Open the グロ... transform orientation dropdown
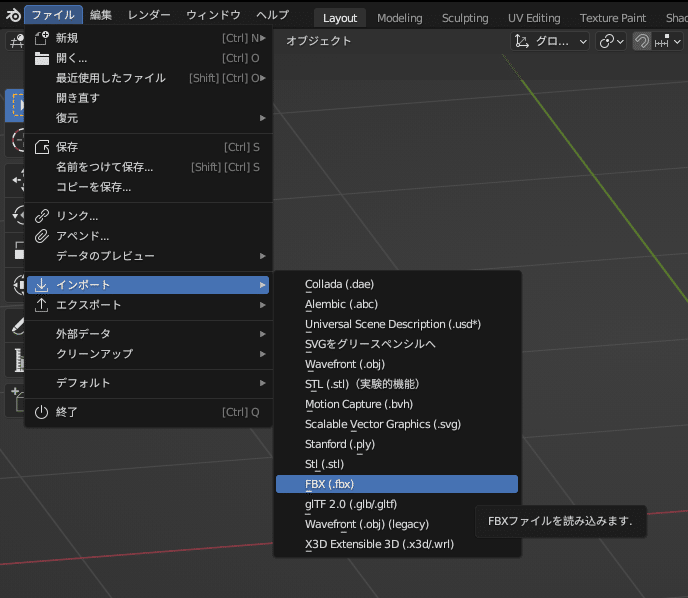 (550, 42)
